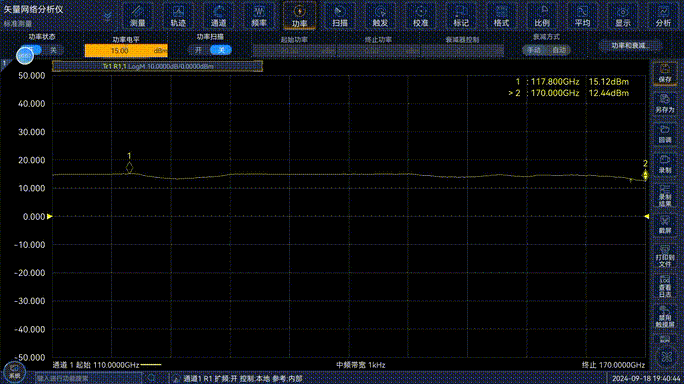
Task: Open the 频率 (Frequency) menu icon
Action: coord(259,16)
